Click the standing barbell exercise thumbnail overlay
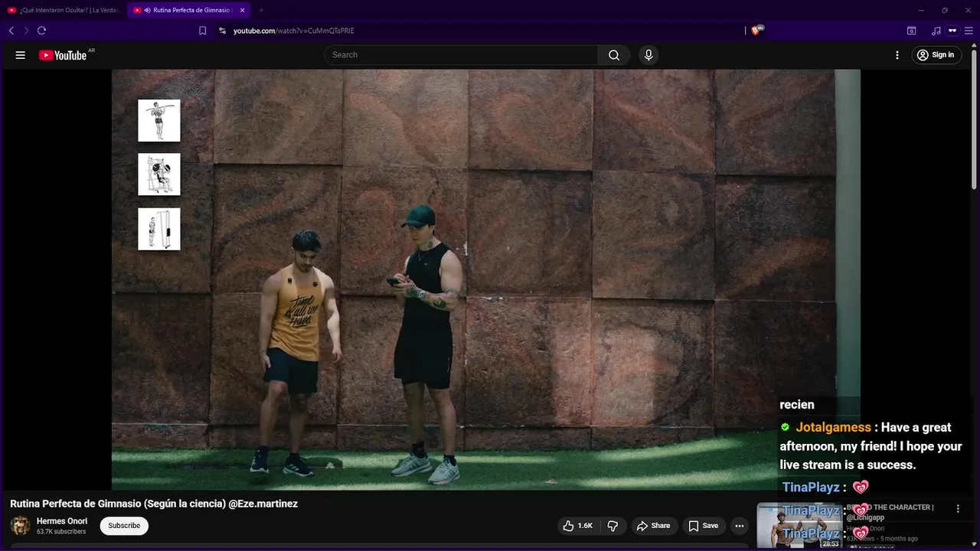Viewport: 980px width, 551px height. (159, 120)
